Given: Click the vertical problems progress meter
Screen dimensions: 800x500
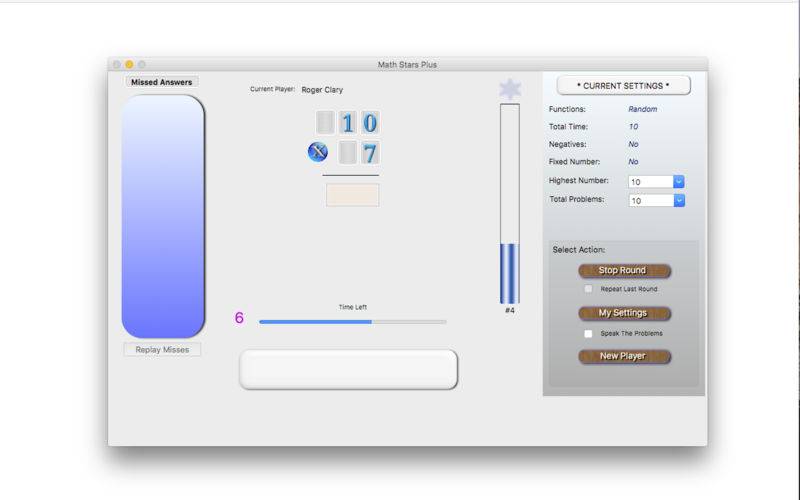Looking at the screenshot, I should coord(510,204).
